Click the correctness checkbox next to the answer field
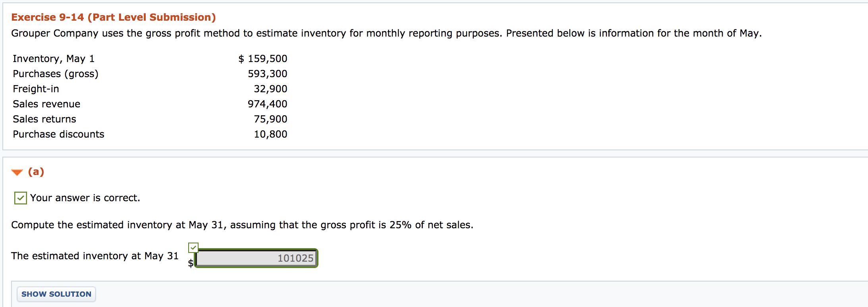This screenshot has width=868, height=307. click(x=193, y=248)
